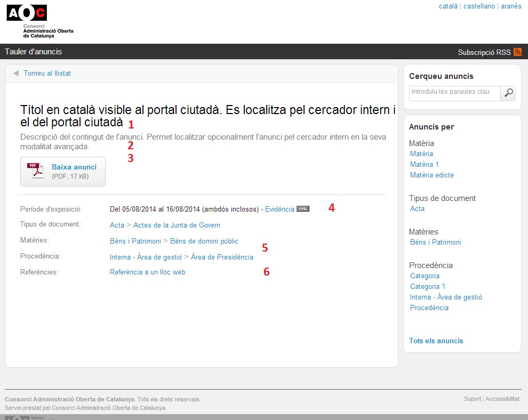Click the back arrow beside Torneu al llistat
Image resolution: width=528 pixels, height=420 pixels.
[x=16, y=74]
